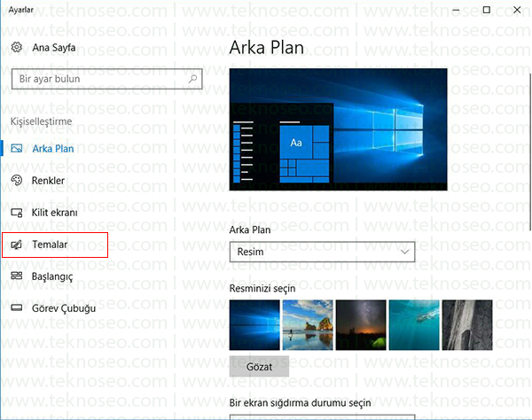Switch to Başlangıç settings
Screen dimensions: 532x420
[x=52, y=276]
